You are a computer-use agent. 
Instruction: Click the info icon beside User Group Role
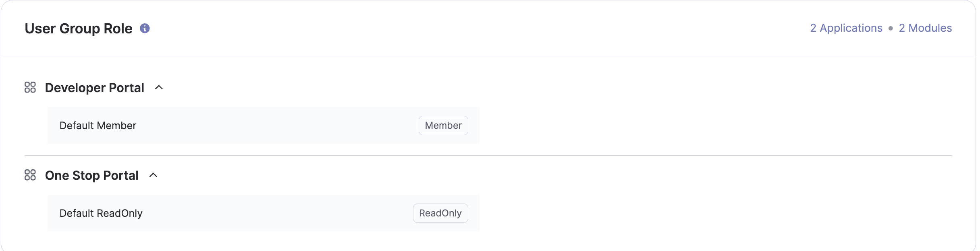(x=145, y=28)
